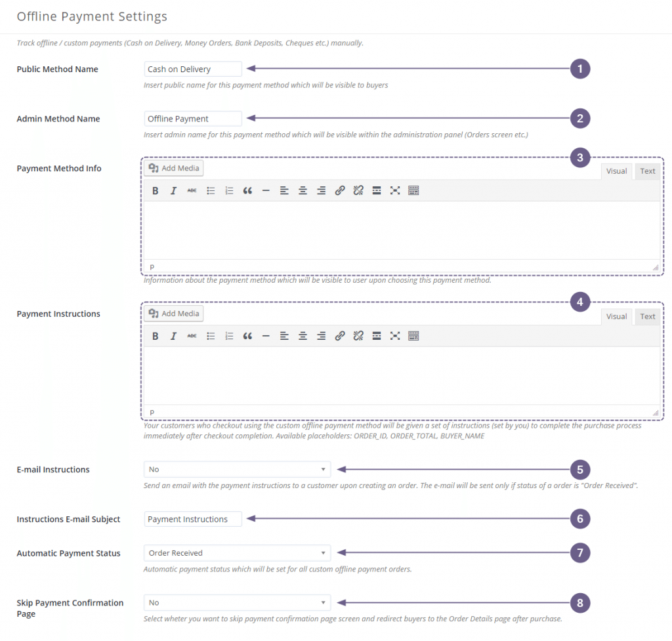Image resolution: width=672 pixels, height=641 pixels.
Task: Insert horizontal line in Payment Instructions editor
Action: (265, 335)
